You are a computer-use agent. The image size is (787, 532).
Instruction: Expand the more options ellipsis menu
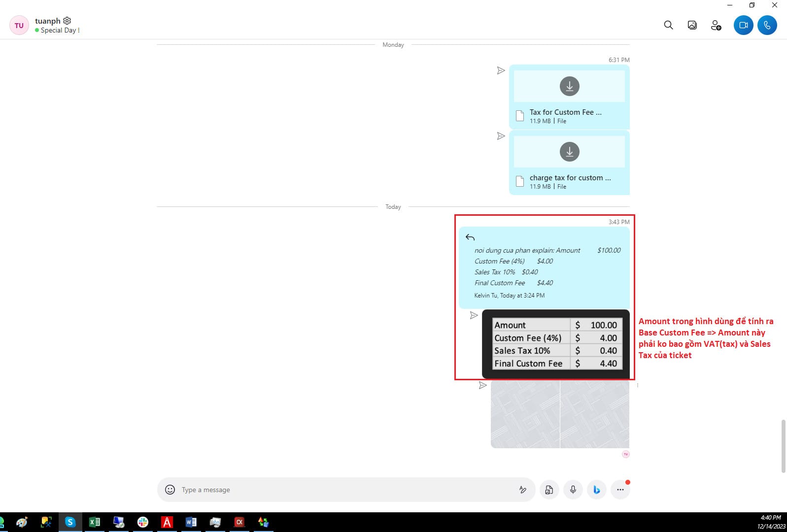click(620, 490)
